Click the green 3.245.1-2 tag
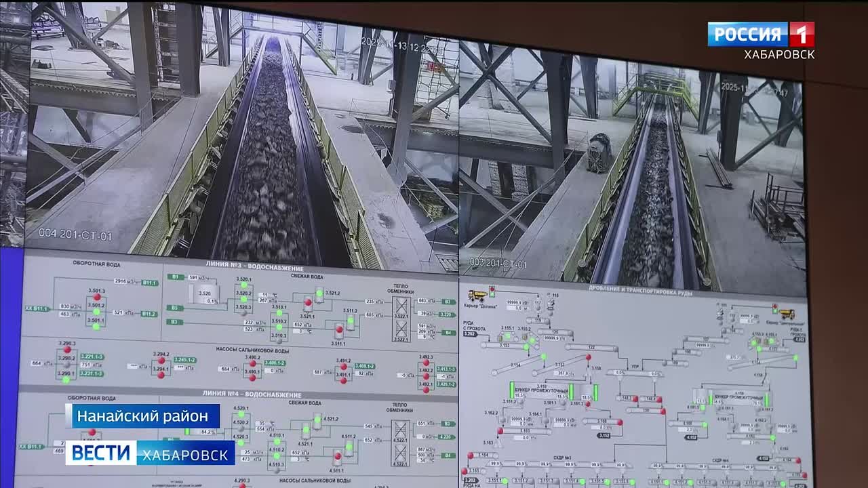This screenshot has width=868, height=488. (x=184, y=360)
